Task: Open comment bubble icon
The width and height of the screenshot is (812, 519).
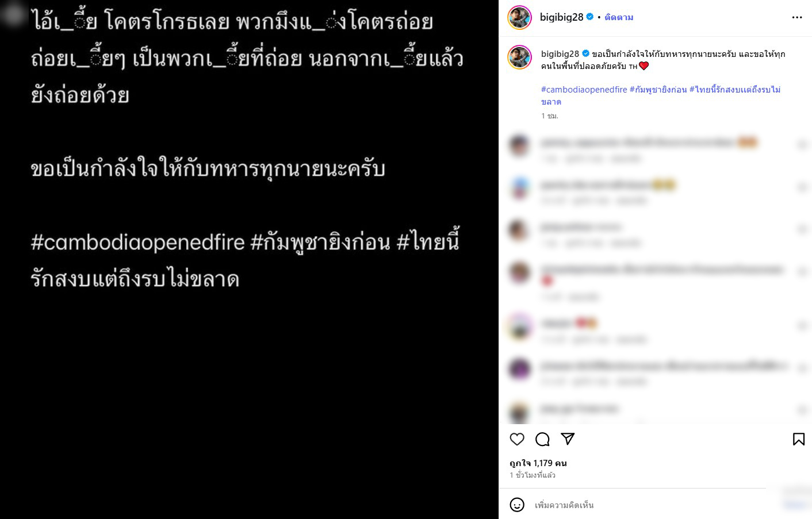Action: [x=542, y=439]
